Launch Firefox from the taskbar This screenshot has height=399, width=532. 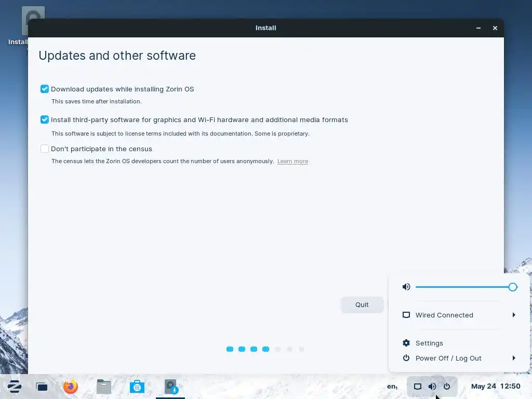click(70, 387)
